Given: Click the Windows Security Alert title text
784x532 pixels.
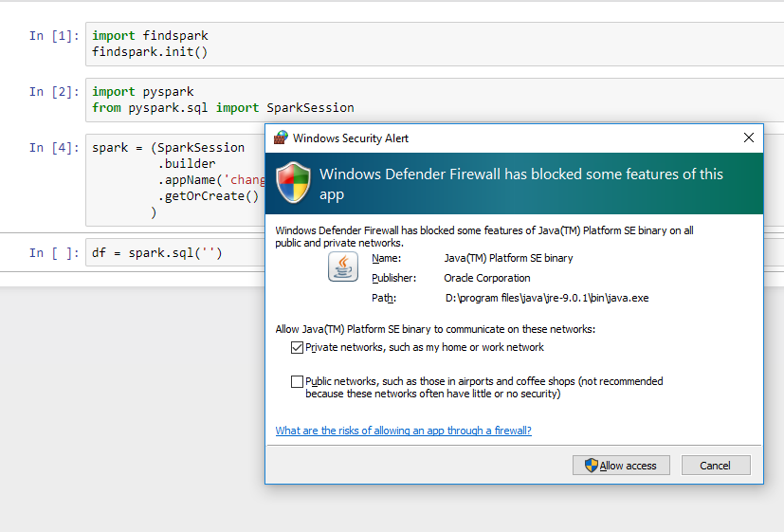Looking at the screenshot, I should [351, 138].
